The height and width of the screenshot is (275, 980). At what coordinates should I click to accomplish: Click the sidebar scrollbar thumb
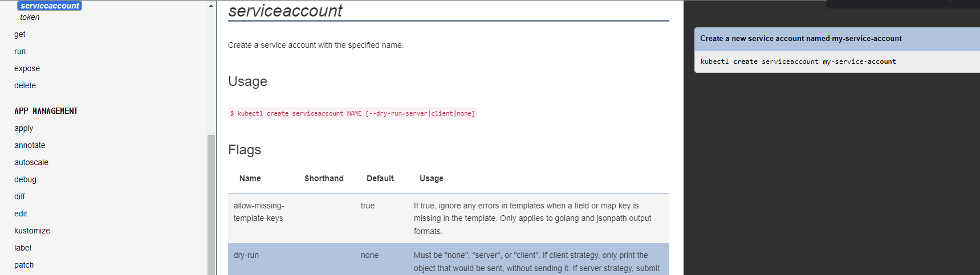(211, 204)
